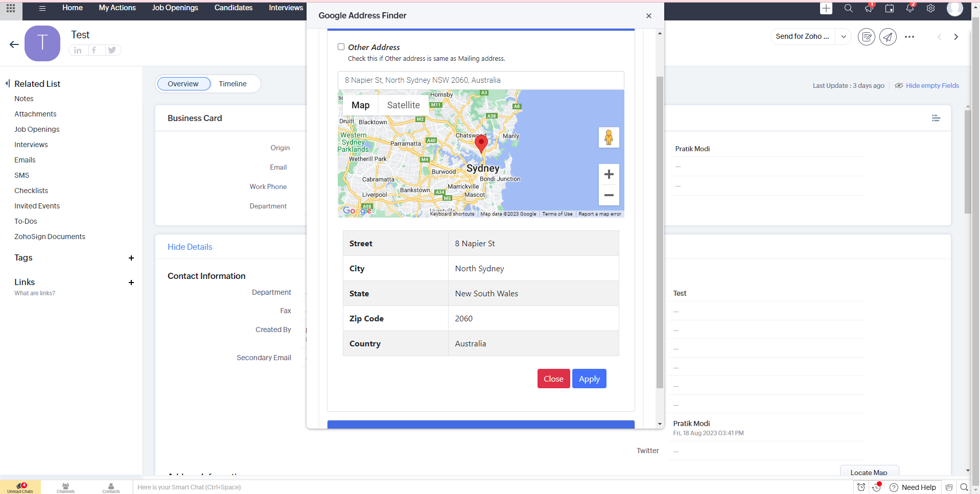This screenshot has width=980, height=494.
Task: Go to next record arrow
Action: point(956,37)
